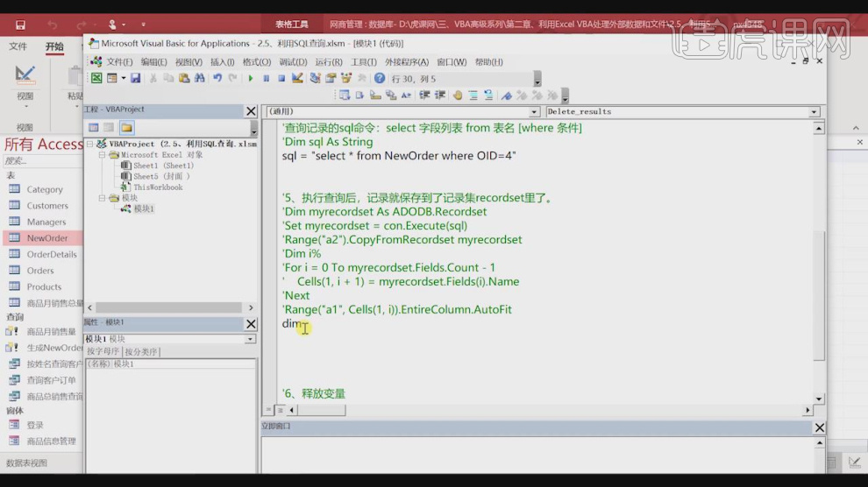Open the Properties Window toolbar icon
The image size is (868, 487).
tap(331, 79)
